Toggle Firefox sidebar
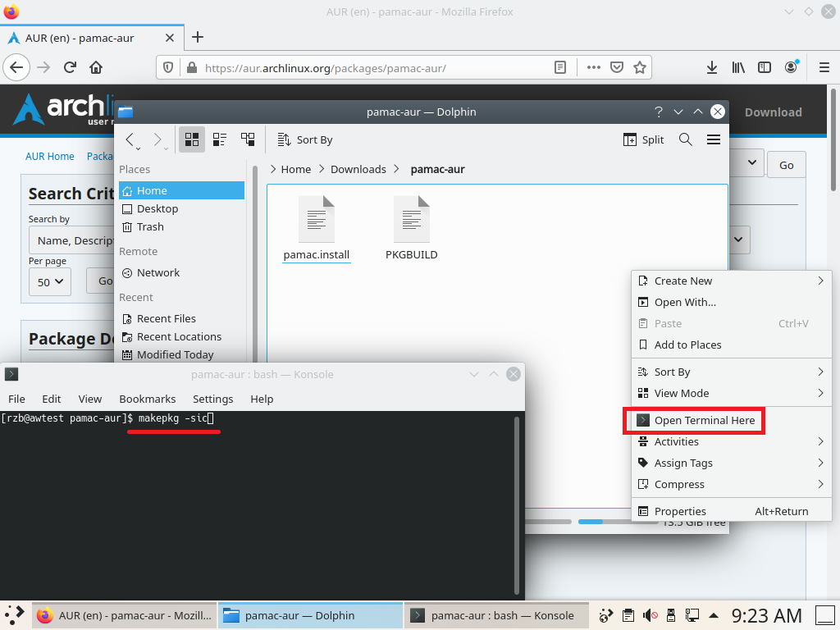This screenshot has height=630, width=840. [765, 67]
